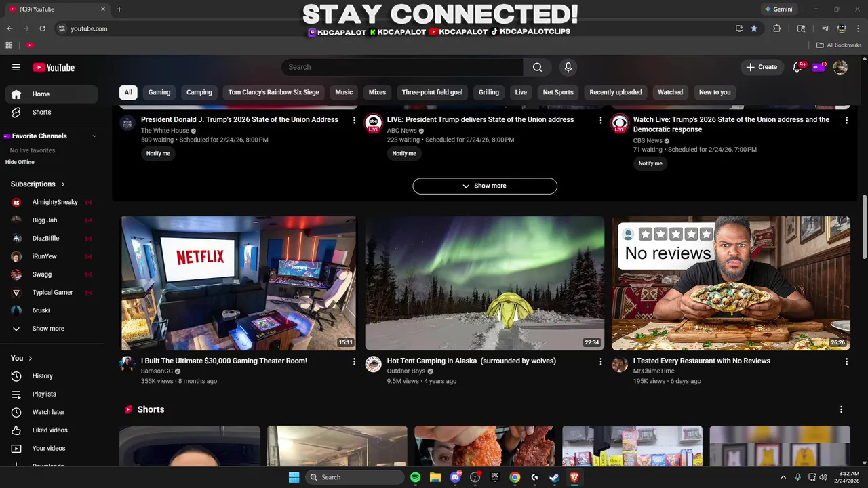Play the Netflix gaming theater room thumbnail
Image resolution: width=868 pixels, height=488 pixels.
point(238,283)
